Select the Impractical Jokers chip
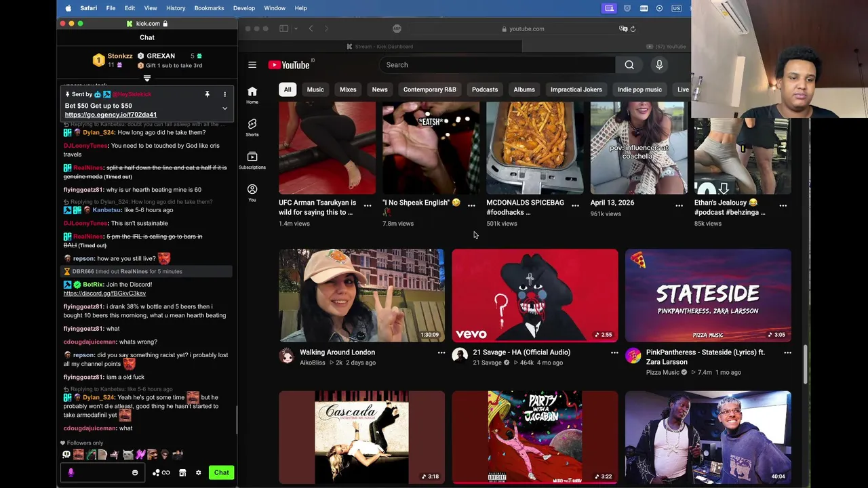Image resolution: width=868 pixels, height=488 pixels. (x=576, y=89)
